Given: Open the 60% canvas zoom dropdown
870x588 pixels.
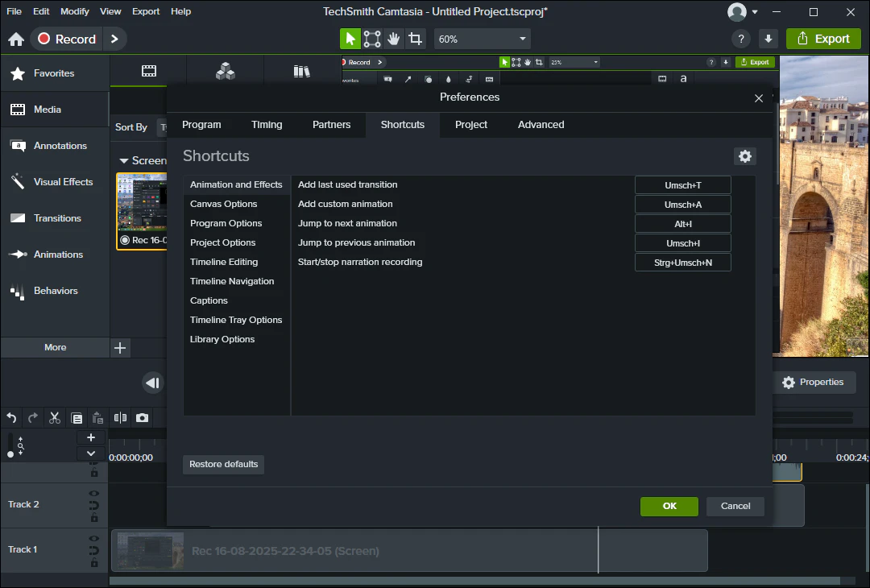Looking at the screenshot, I should pyautogui.click(x=482, y=39).
